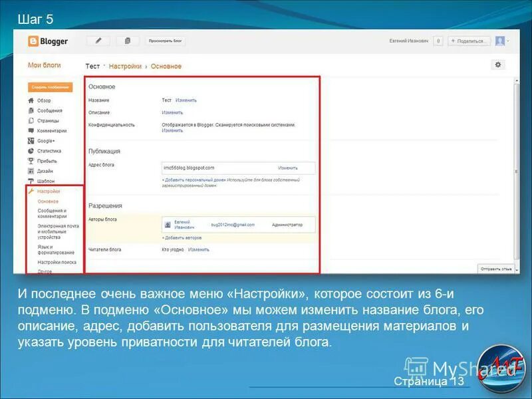Open Администратор role dropdown

(x=287, y=225)
